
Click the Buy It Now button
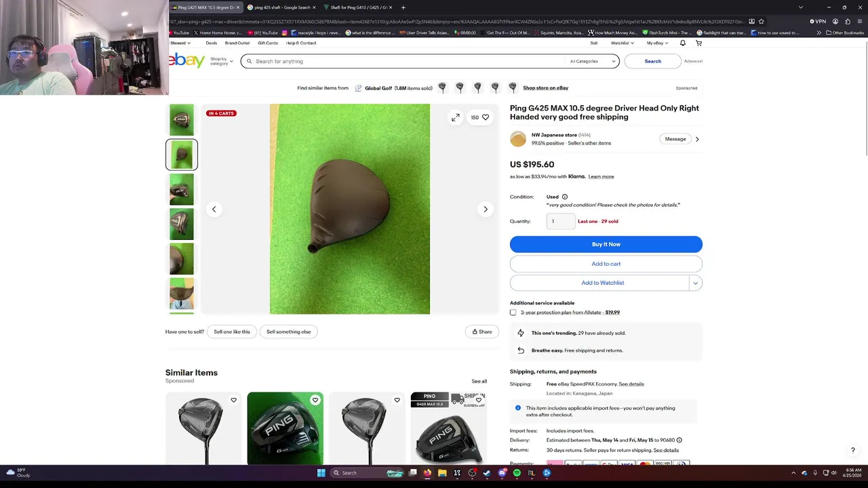click(x=606, y=244)
